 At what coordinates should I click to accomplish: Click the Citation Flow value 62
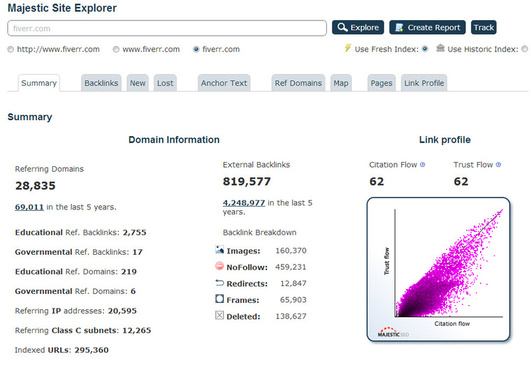coord(377,181)
